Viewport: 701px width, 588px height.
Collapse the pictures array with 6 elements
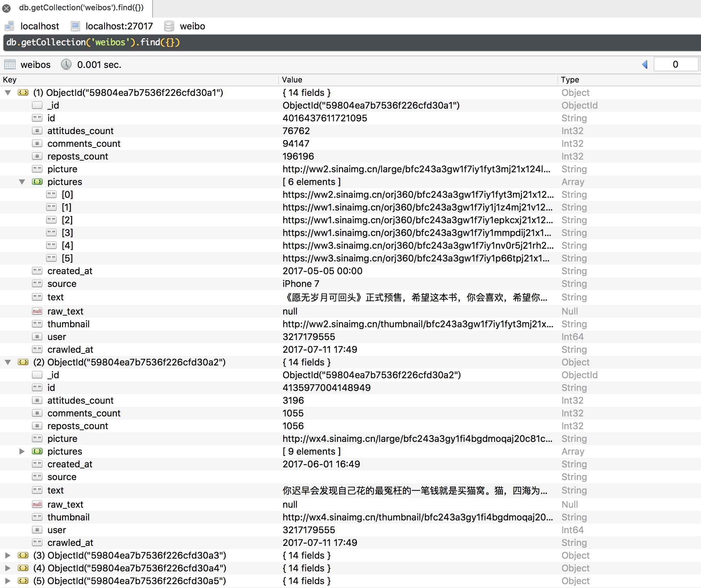coord(22,182)
